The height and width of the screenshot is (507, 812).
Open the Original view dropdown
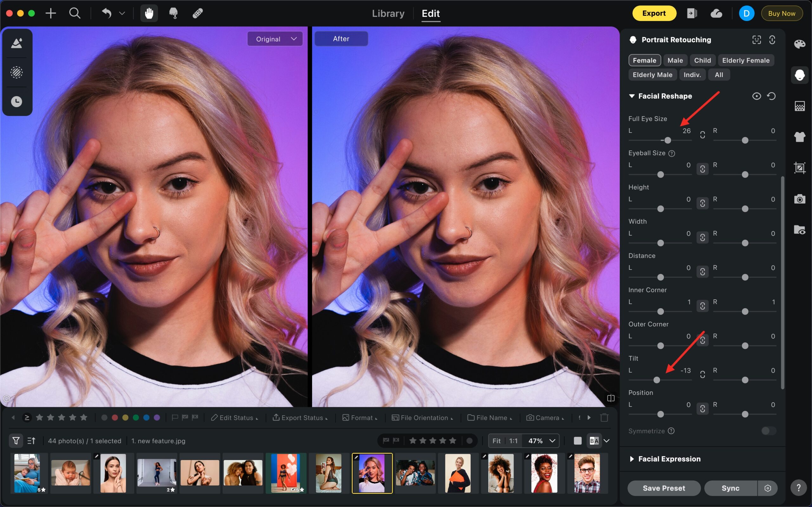pos(275,39)
